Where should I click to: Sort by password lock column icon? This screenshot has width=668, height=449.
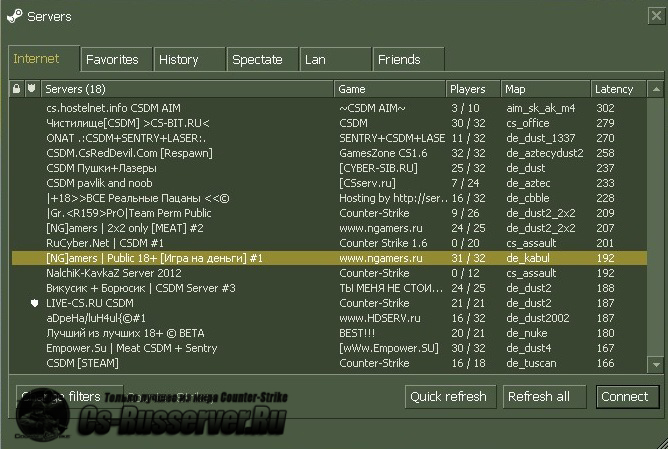[17, 89]
